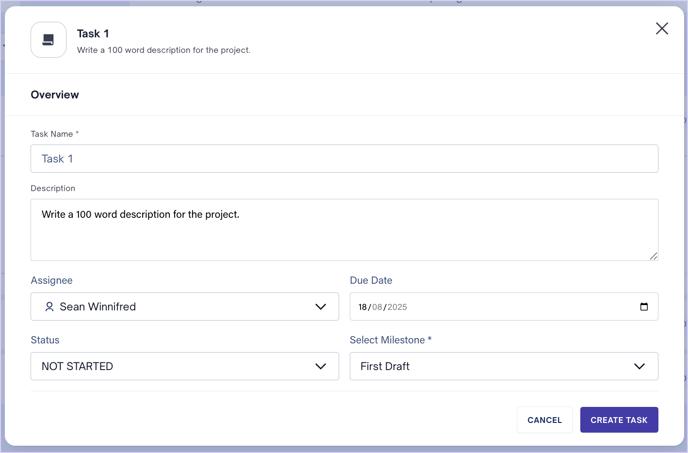This screenshot has width=688, height=453.
Task: Click the Task Name input field
Action: tap(344, 158)
